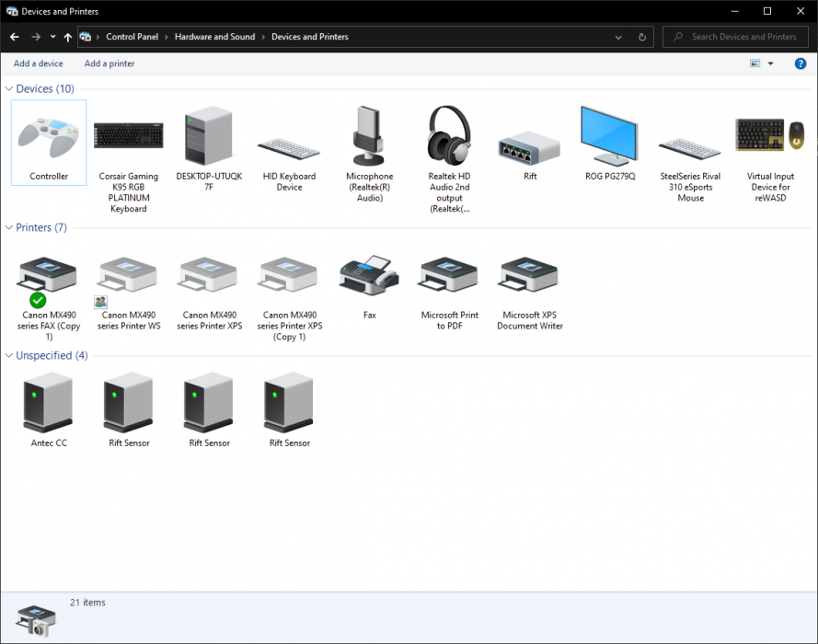This screenshot has width=818, height=644.
Task: Focus the Search Devices and Printers field
Action: pyautogui.click(x=735, y=37)
